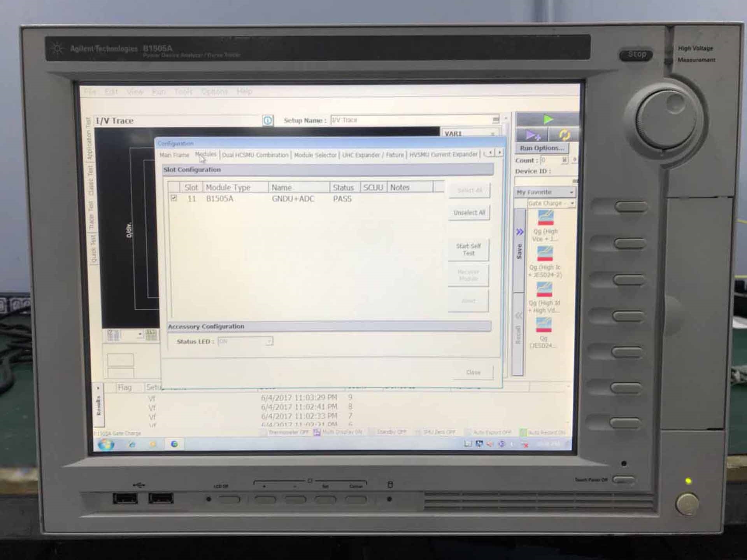Click the Thermometer OFF status indicator

pyautogui.click(x=285, y=432)
